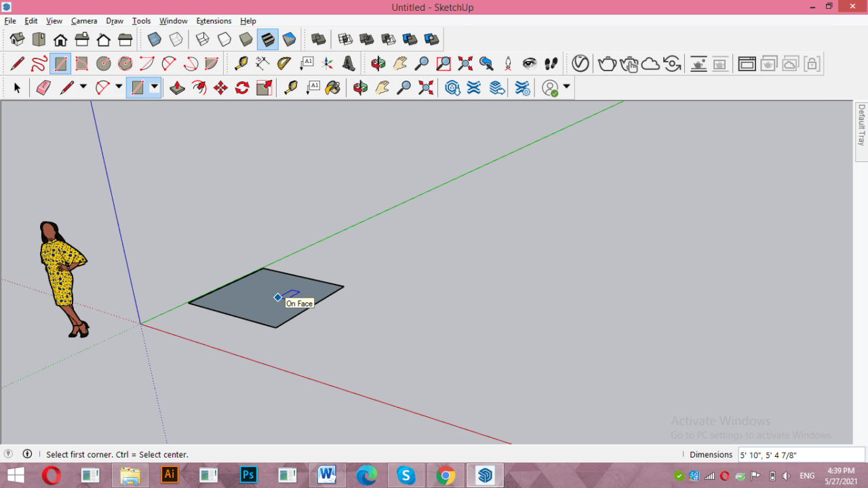The width and height of the screenshot is (868, 488).
Task: Switch display to Wireframe style
Action: tap(202, 39)
